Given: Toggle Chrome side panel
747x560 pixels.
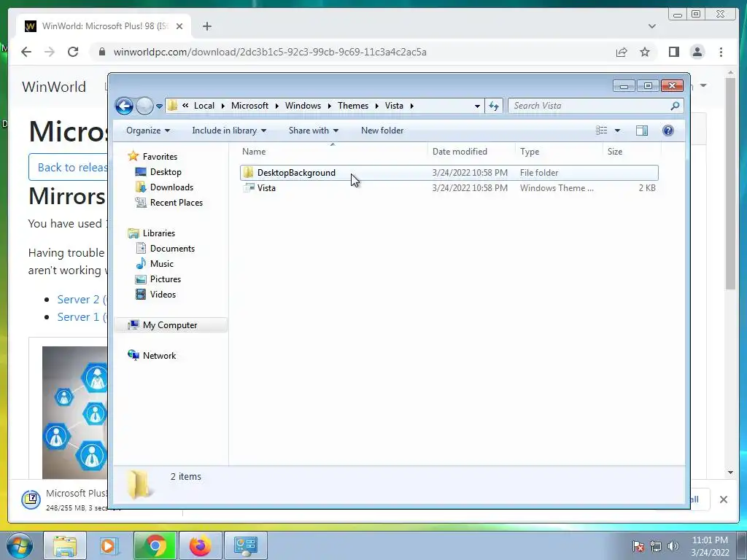Looking at the screenshot, I should [x=673, y=52].
